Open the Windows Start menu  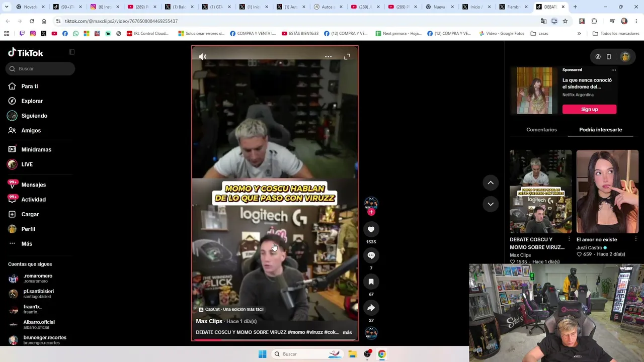click(262, 354)
